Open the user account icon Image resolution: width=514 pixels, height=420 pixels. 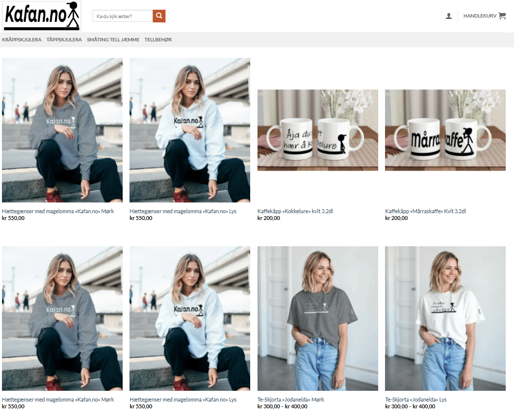point(448,16)
